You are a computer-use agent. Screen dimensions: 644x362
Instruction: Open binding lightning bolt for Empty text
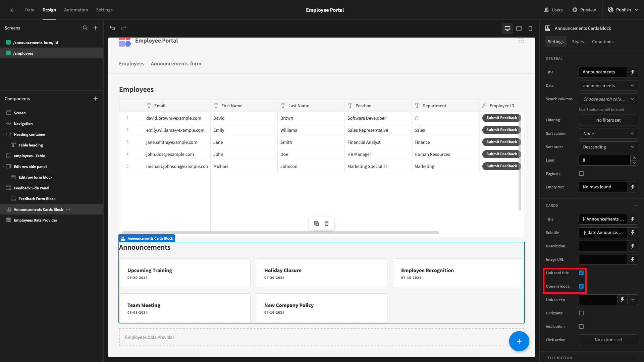click(x=633, y=187)
